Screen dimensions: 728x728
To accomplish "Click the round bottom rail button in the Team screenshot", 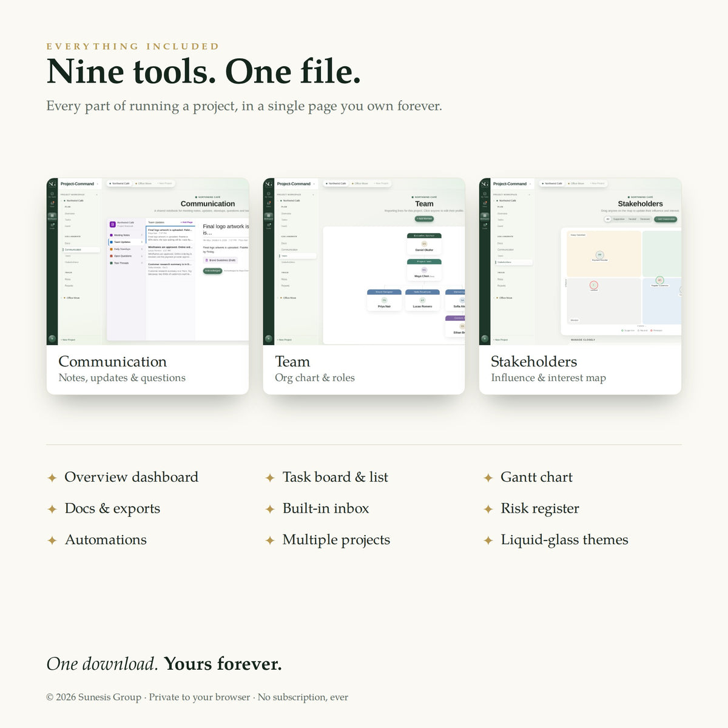I will pyautogui.click(x=269, y=339).
